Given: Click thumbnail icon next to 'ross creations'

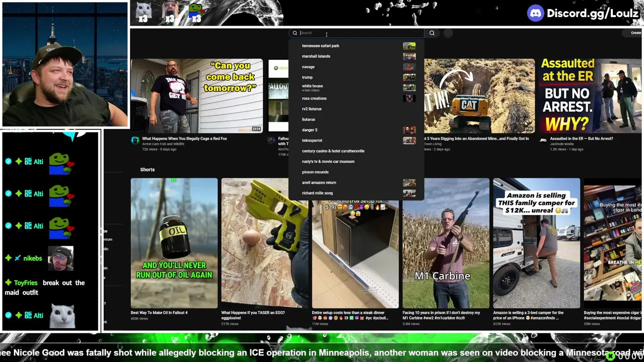Looking at the screenshot, I should (409, 99).
